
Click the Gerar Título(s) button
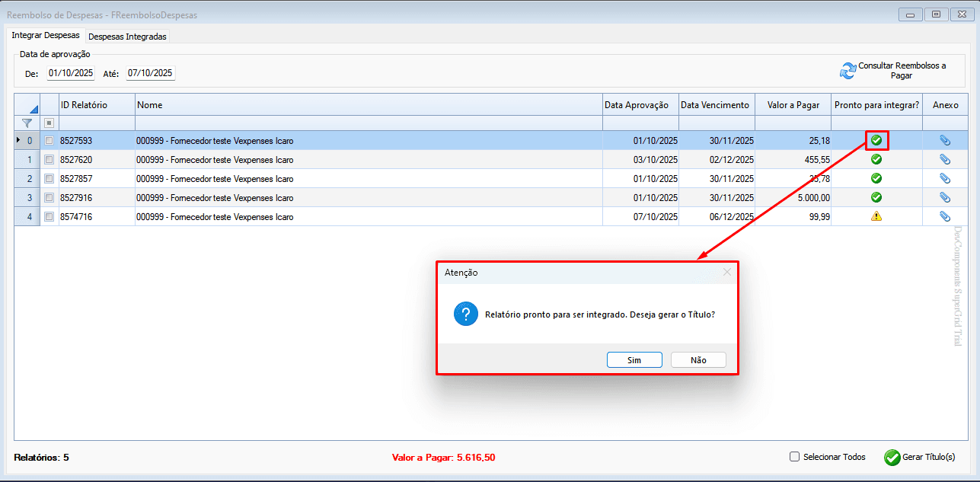click(919, 457)
